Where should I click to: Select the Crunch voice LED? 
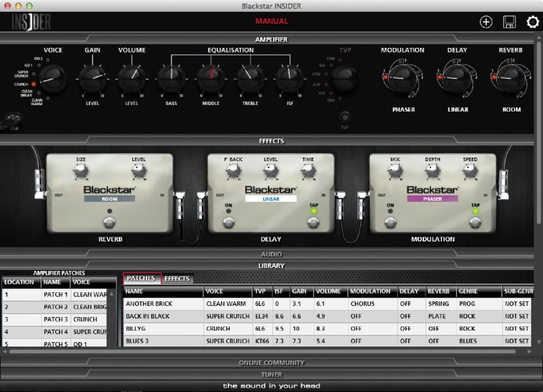tap(34, 84)
